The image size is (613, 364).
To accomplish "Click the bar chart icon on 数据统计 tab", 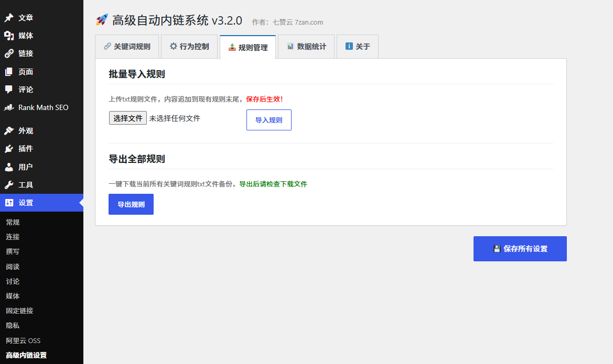I will (291, 47).
